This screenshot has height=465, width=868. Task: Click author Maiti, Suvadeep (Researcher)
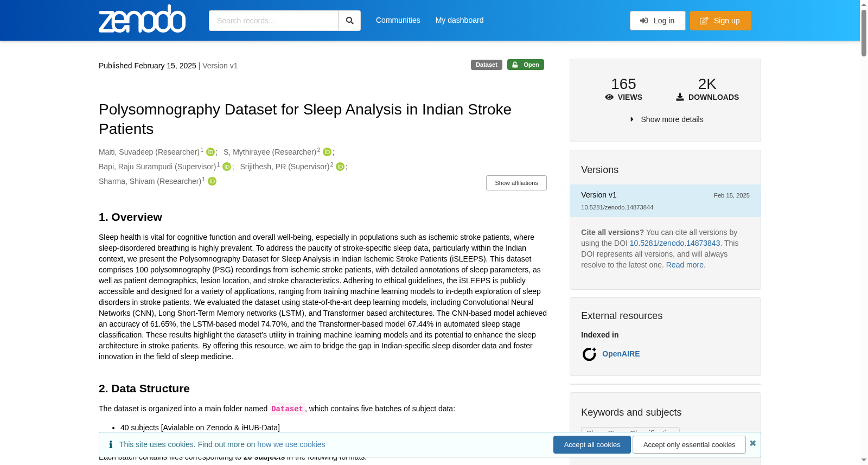(x=149, y=152)
